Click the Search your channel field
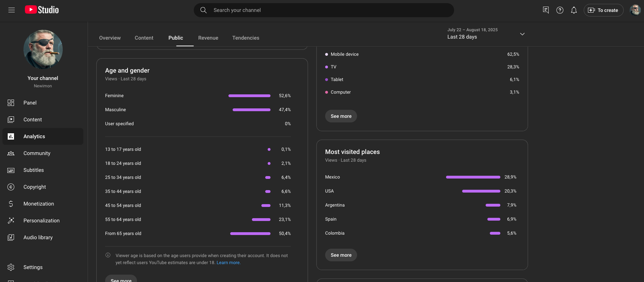 point(323,10)
